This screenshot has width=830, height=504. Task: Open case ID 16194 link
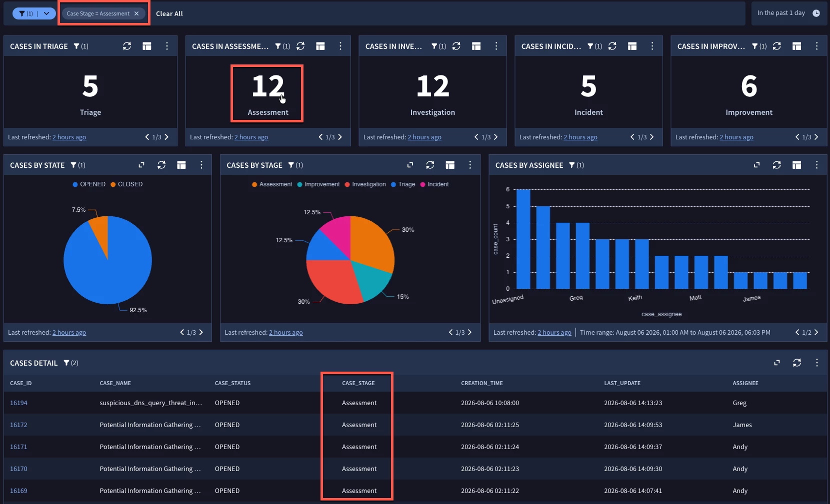click(x=18, y=403)
